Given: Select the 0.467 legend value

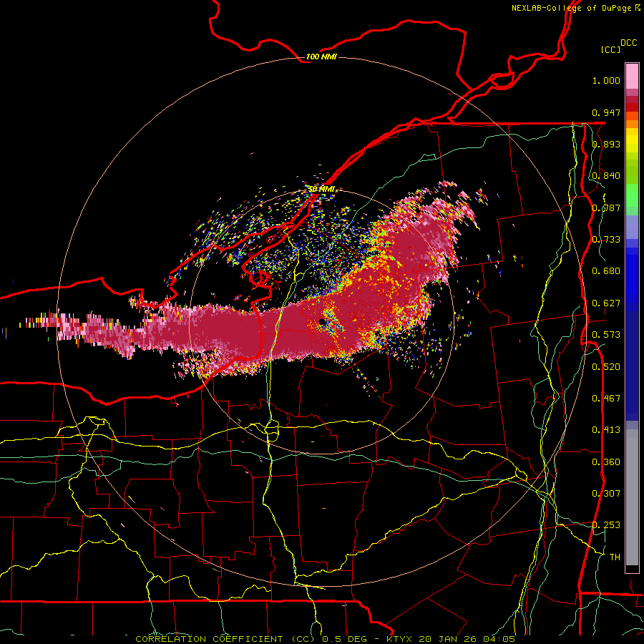Looking at the screenshot, I should pyautogui.click(x=606, y=399).
